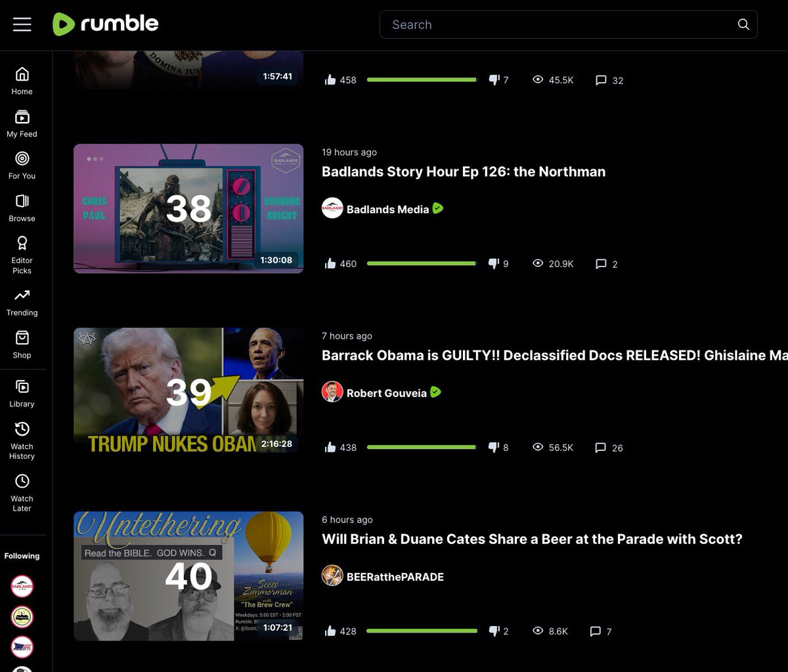Click views eye icon showing 20.9K
This screenshot has height=672, width=788.
(538, 263)
